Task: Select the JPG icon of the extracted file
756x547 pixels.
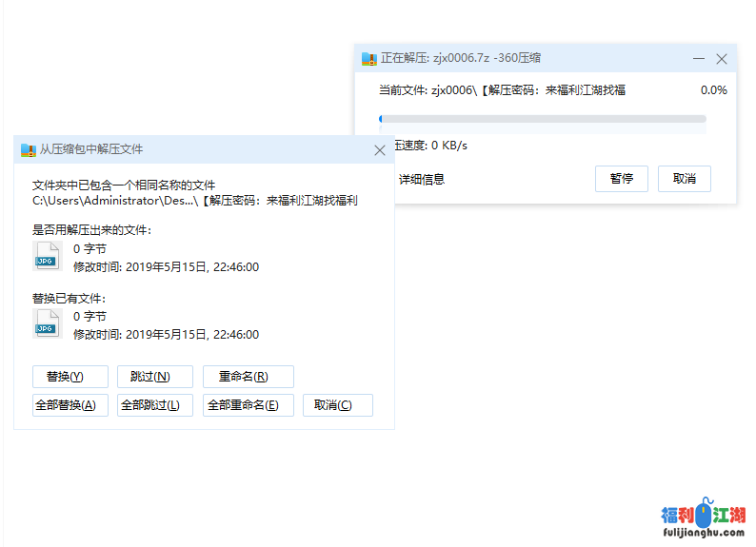Action: [x=47, y=257]
